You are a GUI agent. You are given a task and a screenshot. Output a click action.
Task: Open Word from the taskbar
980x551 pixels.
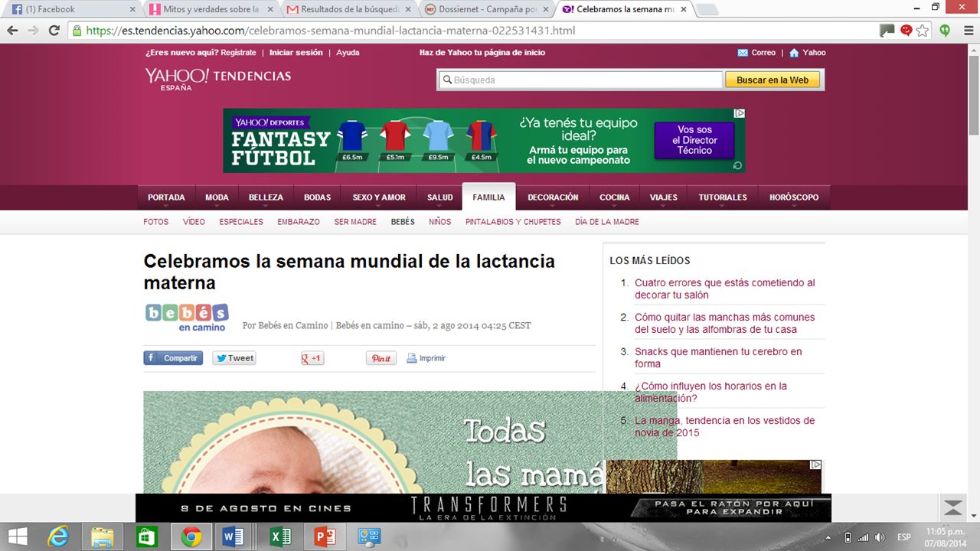(x=233, y=536)
